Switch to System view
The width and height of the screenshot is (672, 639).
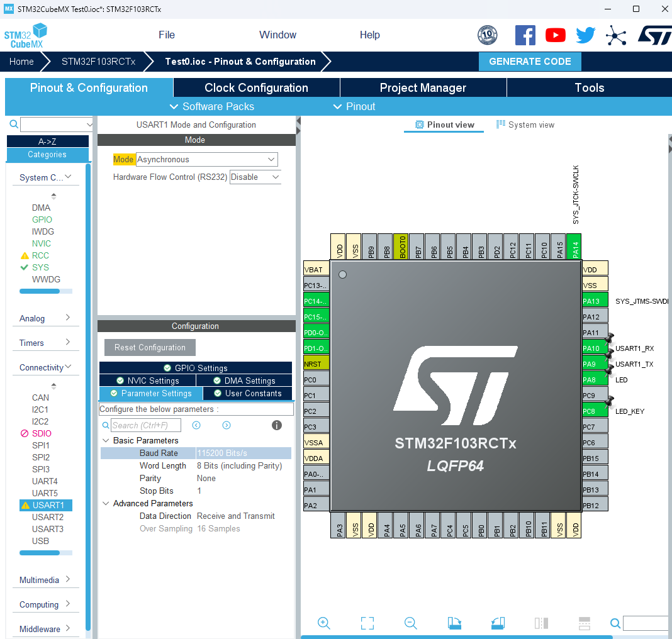(525, 125)
